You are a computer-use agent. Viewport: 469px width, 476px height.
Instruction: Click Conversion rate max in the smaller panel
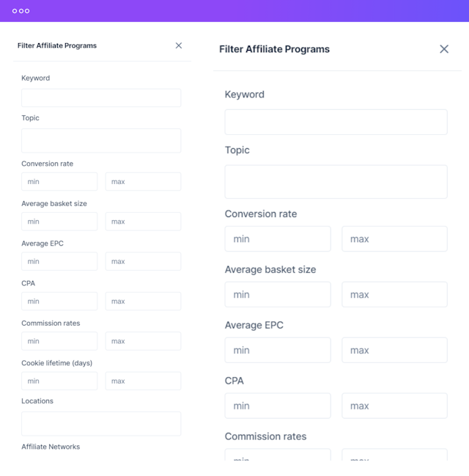[143, 182]
